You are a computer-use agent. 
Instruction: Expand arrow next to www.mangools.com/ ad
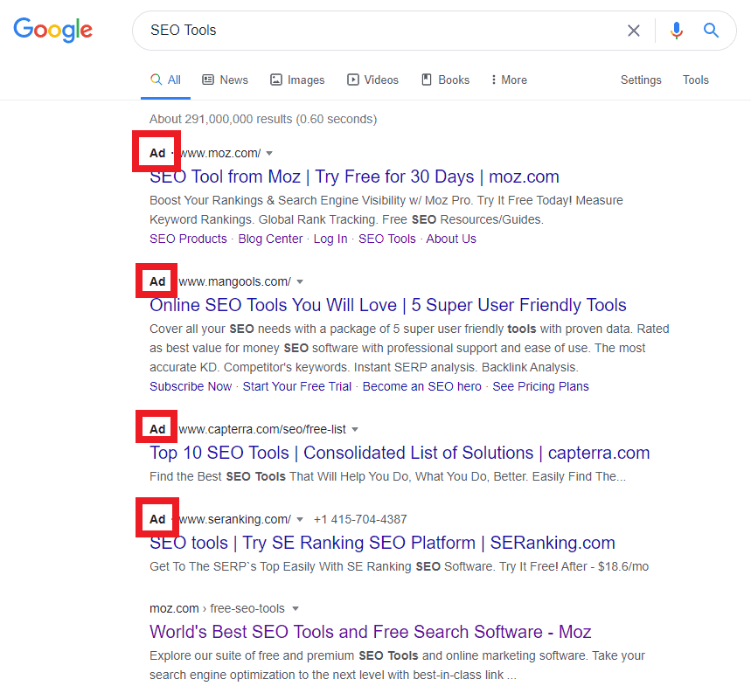pos(300,282)
